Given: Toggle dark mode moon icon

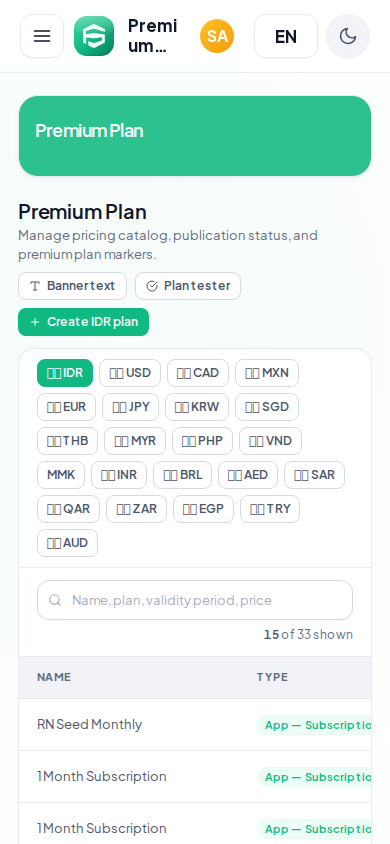Looking at the screenshot, I should point(348,36).
